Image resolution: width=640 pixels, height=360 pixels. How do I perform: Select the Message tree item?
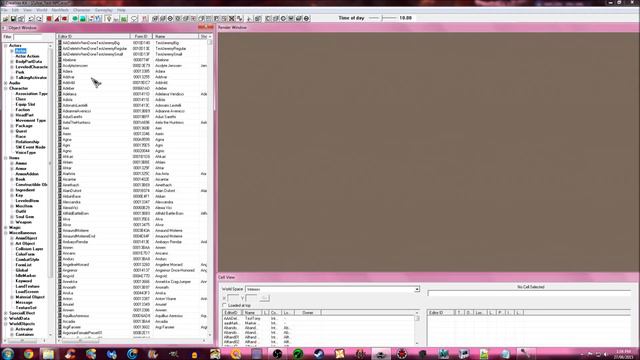click(24, 302)
